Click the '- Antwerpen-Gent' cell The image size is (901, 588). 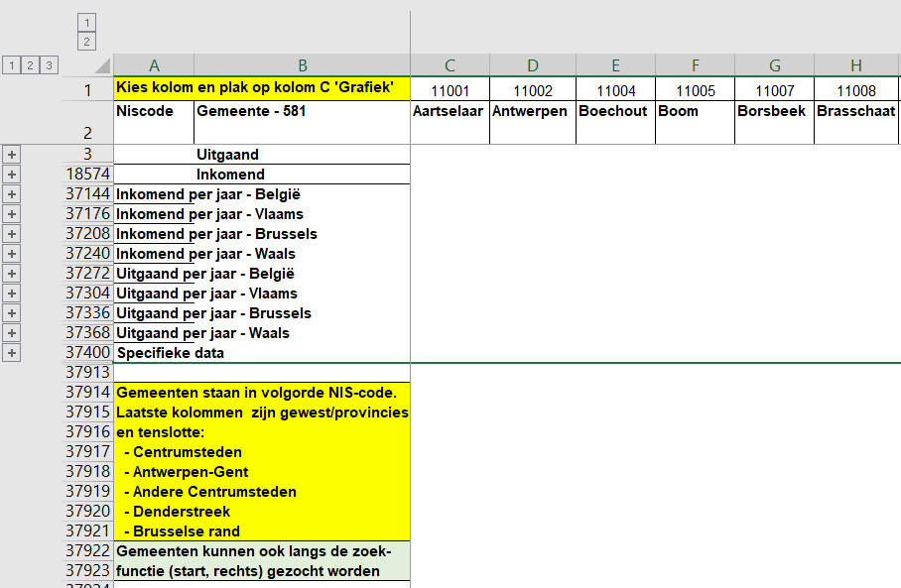262,472
